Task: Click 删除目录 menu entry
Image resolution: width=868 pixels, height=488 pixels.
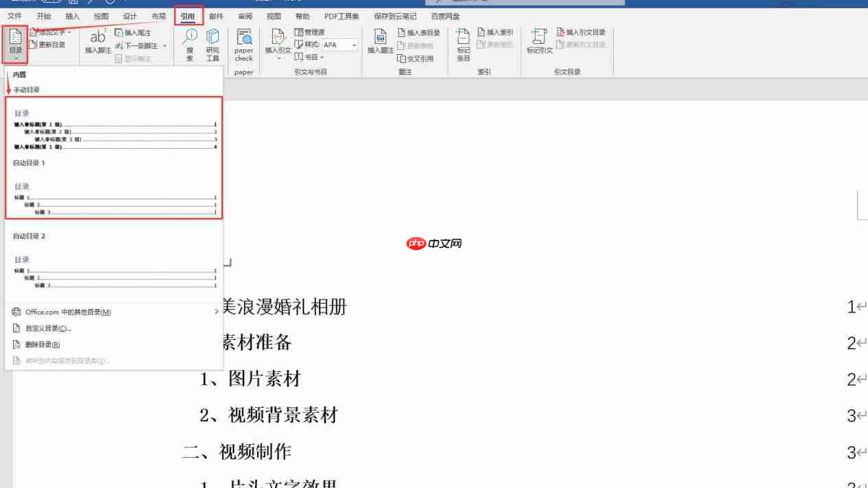Action: click(x=114, y=345)
